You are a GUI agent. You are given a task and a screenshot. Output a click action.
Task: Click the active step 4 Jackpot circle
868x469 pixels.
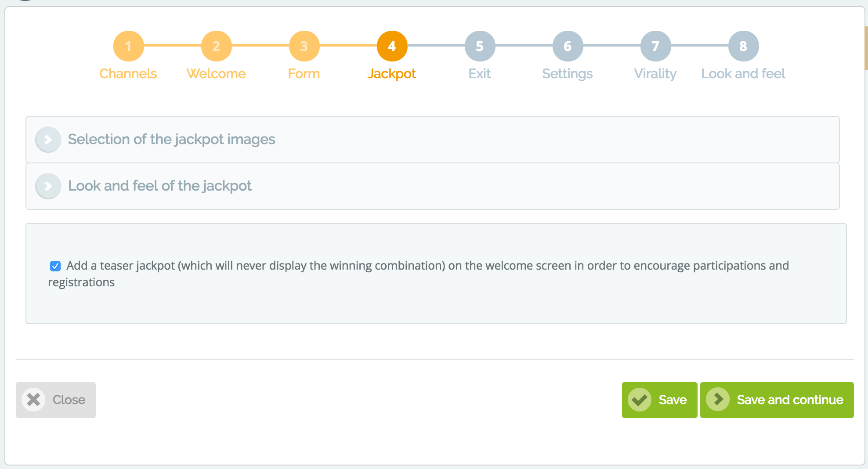point(392,46)
